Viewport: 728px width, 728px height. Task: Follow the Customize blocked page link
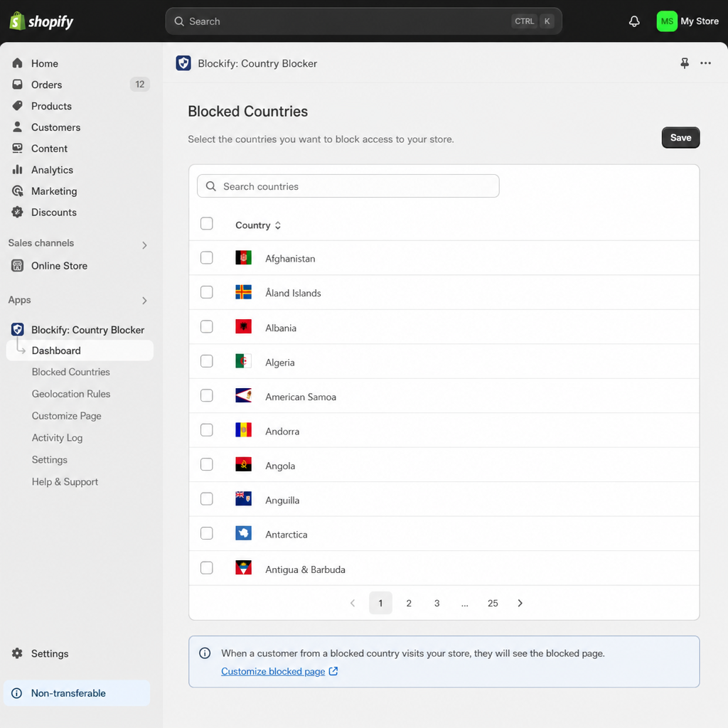pyautogui.click(x=273, y=671)
